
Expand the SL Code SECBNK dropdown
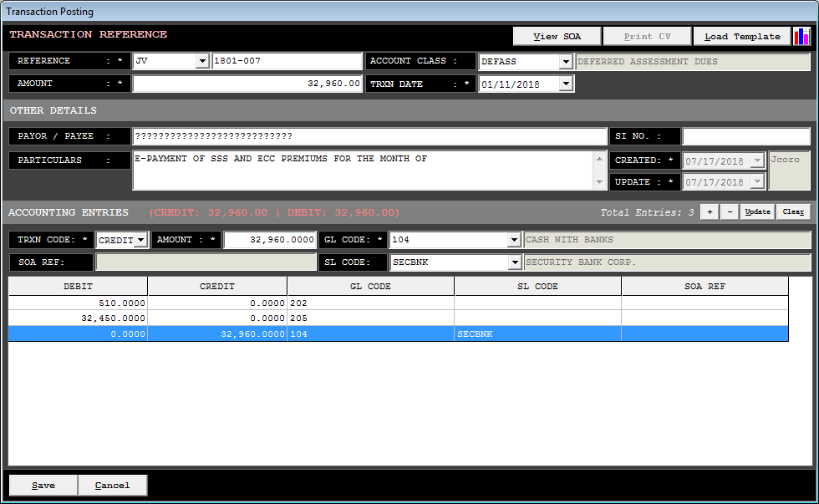pos(513,262)
